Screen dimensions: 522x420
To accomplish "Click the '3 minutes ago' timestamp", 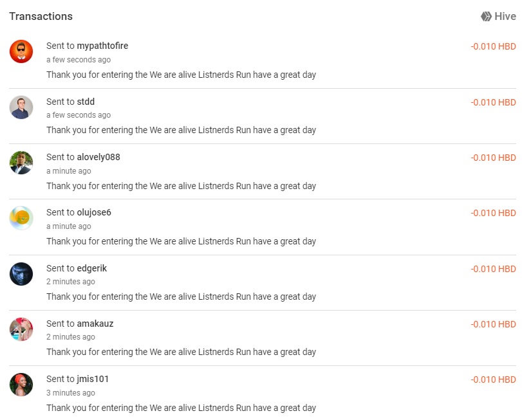I will [x=71, y=393].
